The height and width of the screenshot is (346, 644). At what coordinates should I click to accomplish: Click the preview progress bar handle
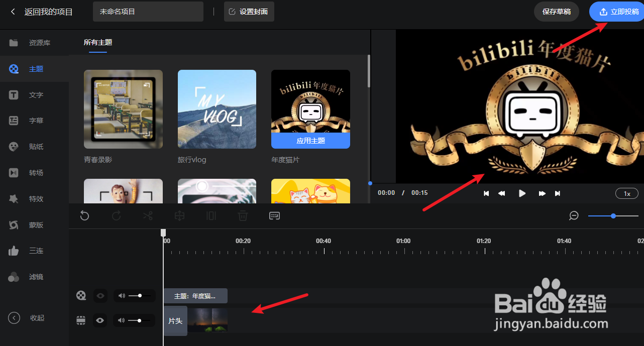pyautogui.click(x=370, y=183)
